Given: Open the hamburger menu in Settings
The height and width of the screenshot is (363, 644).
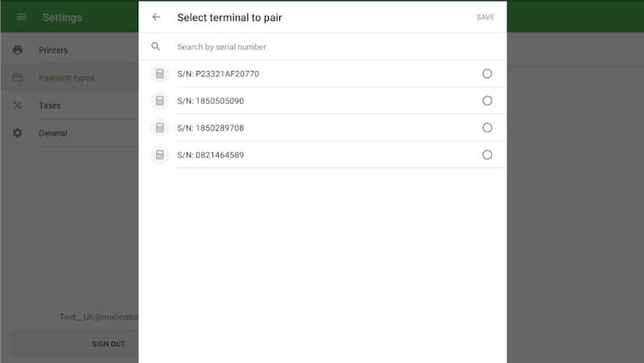Looking at the screenshot, I should click(22, 17).
